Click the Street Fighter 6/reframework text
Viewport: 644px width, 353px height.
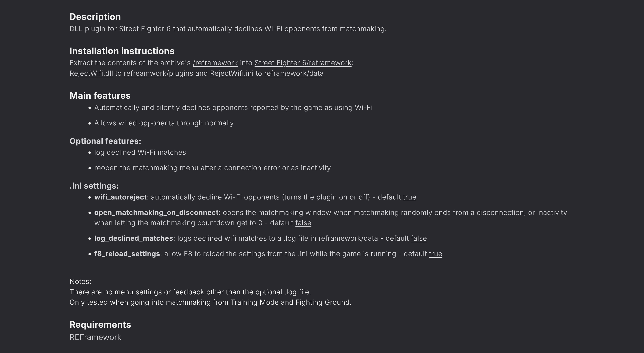click(303, 63)
